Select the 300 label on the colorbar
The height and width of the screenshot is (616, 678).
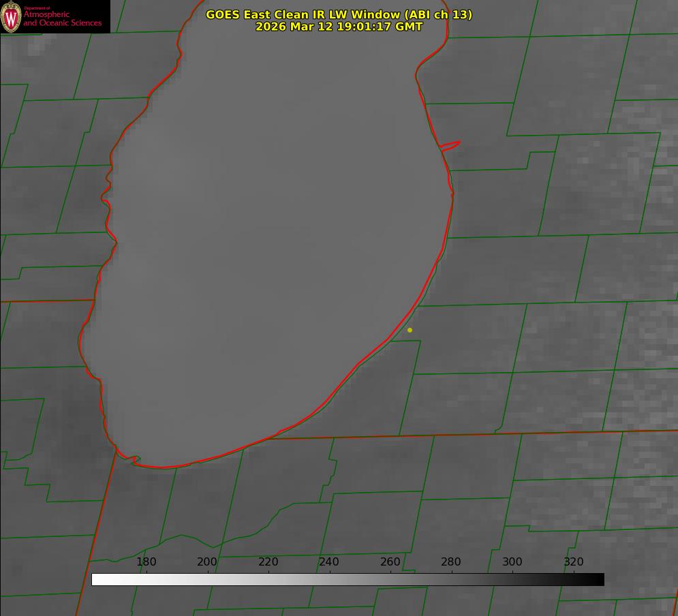[x=512, y=562]
